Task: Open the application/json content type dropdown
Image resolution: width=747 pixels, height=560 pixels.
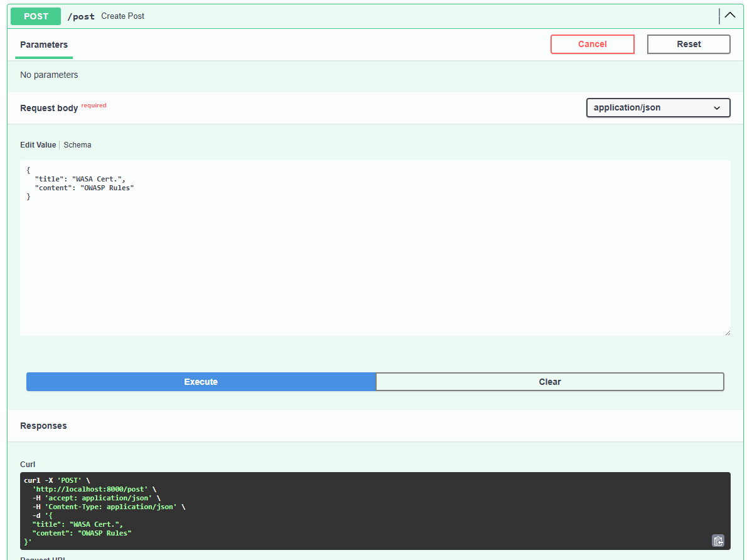Action: coord(658,108)
